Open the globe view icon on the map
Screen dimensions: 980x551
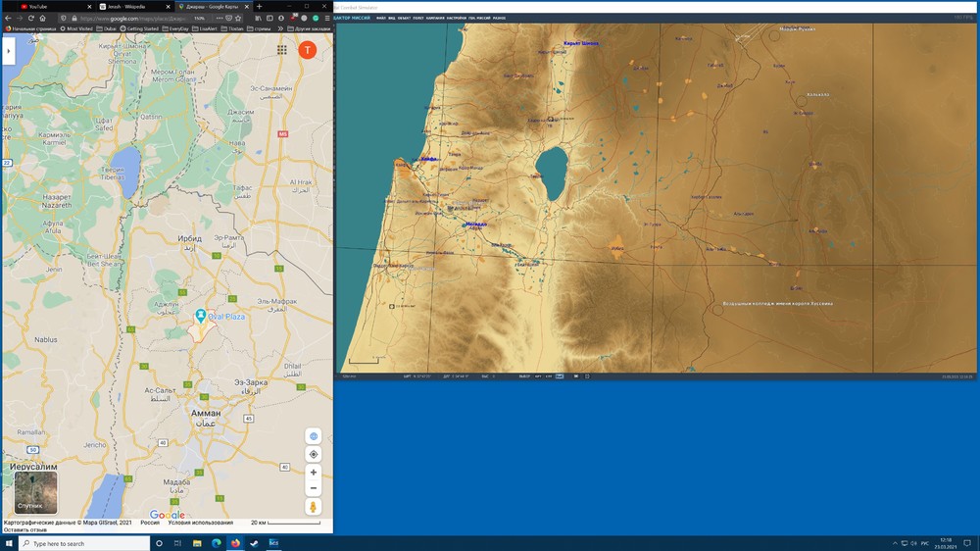tap(314, 436)
